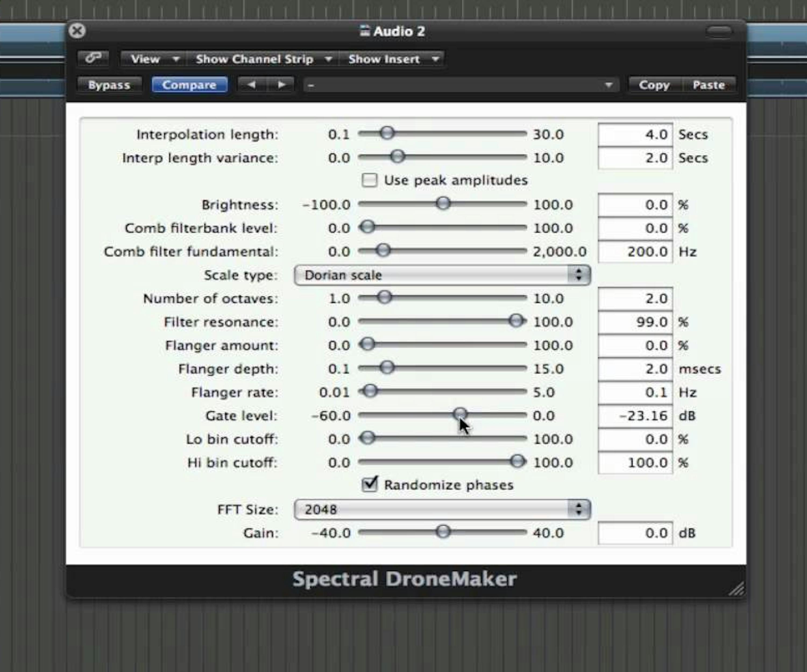Screen dimensions: 807x672
Task: Click the Scale type stepper arrows
Action: [578, 275]
